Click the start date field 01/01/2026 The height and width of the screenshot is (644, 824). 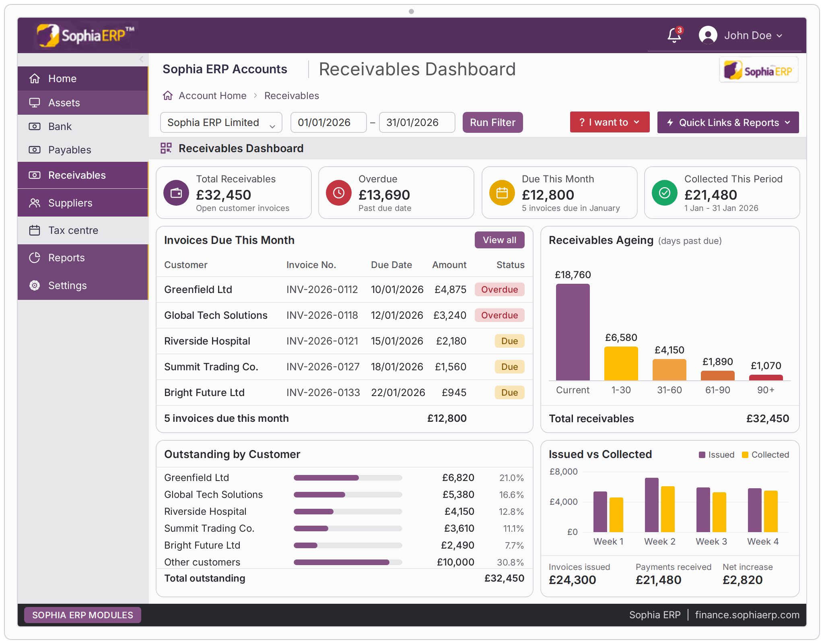pyautogui.click(x=328, y=122)
